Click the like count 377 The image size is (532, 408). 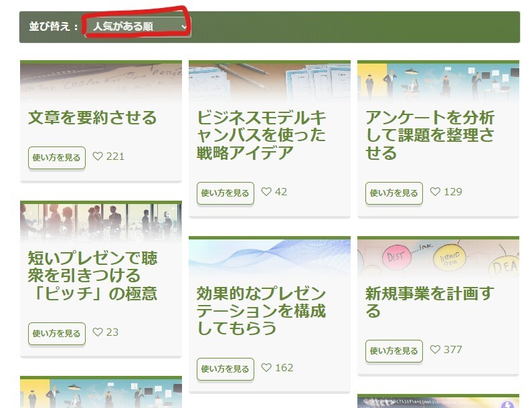(x=453, y=349)
